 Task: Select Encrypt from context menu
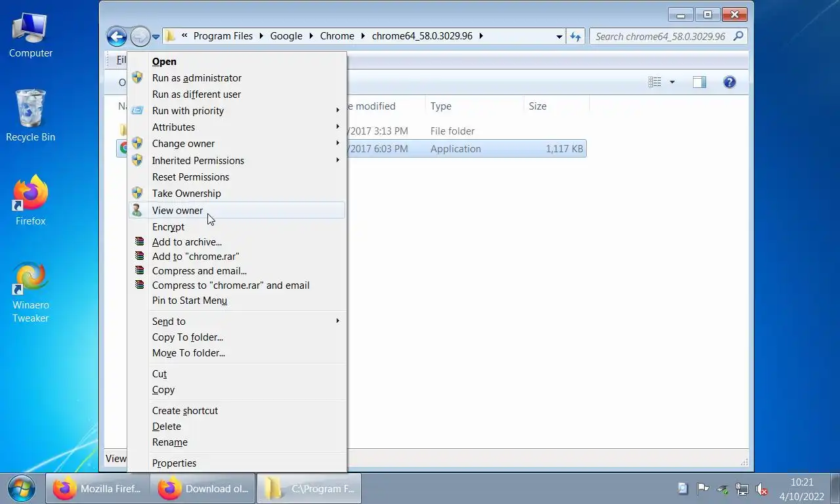pyautogui.click(x=237, y=226)
